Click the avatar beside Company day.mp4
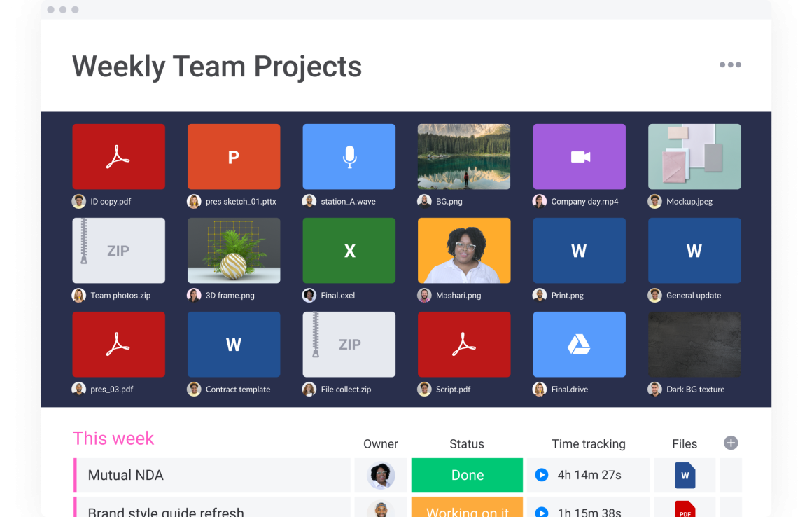The width and height of the screenshot is (812, 517). click(x=540, y=201)
